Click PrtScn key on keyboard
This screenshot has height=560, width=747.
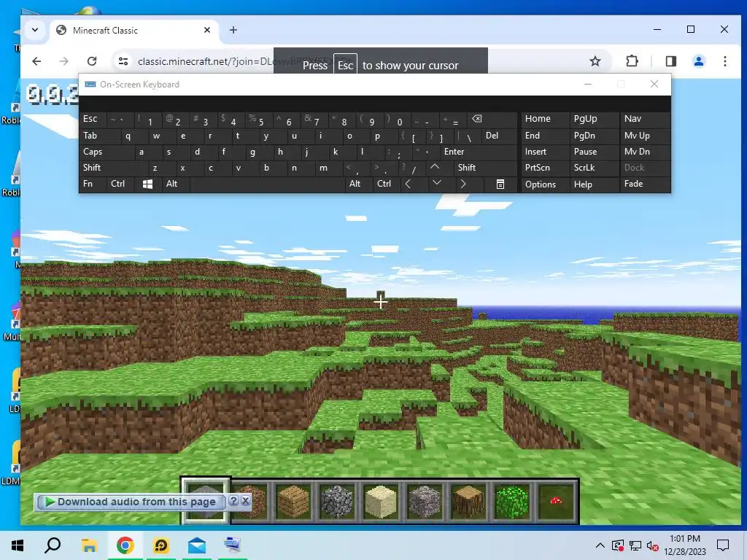click(x=544, y=168)
